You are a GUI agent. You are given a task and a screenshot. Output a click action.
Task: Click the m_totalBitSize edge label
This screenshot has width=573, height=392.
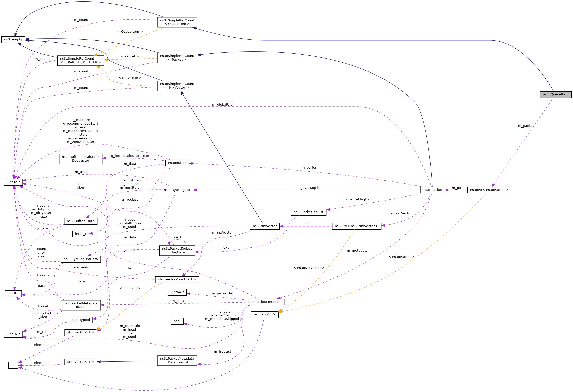(x=130, y=223)
